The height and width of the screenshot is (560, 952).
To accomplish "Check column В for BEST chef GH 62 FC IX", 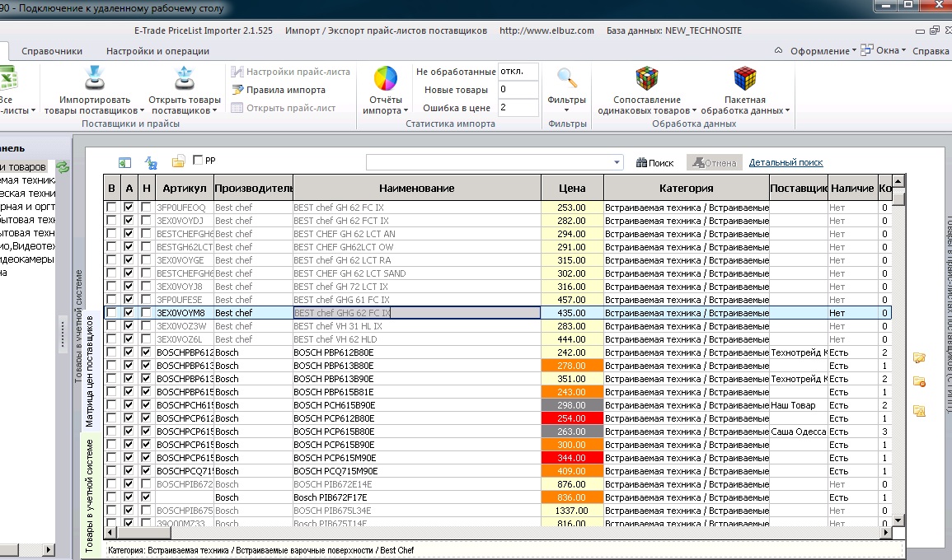I will [111, 207].
